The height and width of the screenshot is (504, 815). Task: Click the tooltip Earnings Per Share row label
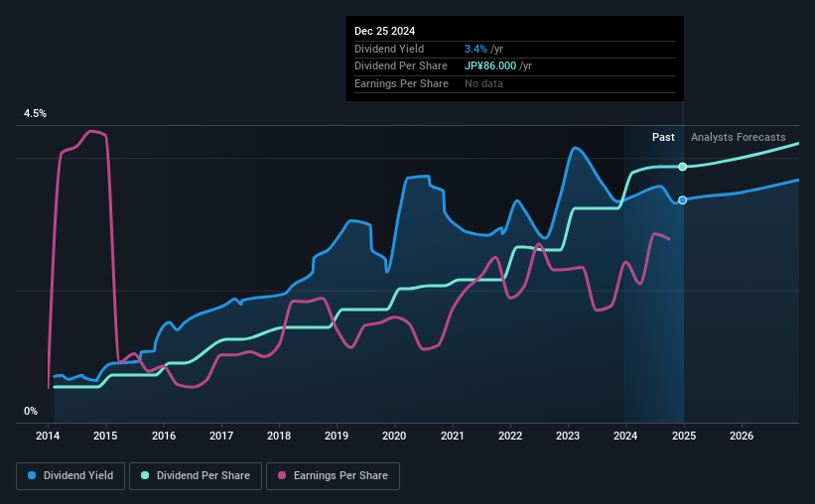pyautogui.click(x=401, y=83)
